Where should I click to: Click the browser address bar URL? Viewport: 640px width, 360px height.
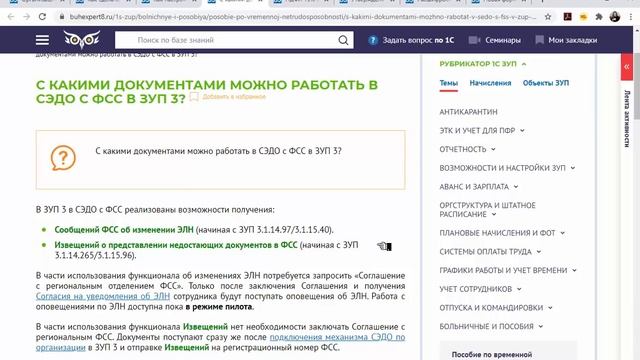pos(303,17)
